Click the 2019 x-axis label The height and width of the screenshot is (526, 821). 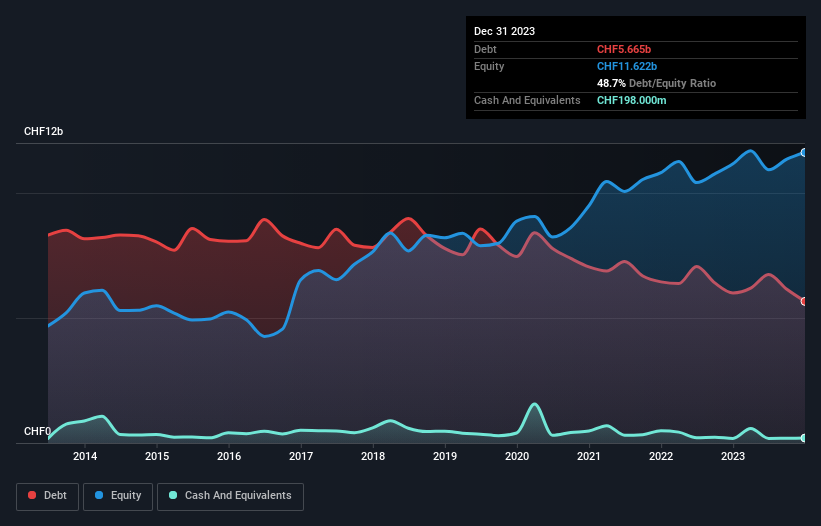pos(445,456)
